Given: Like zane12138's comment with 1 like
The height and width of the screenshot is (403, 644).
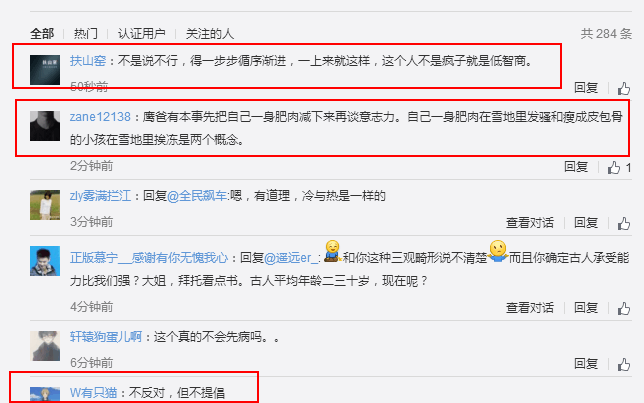Looking at the screenshot, I should pyautogui.click(x=614, y=168).
